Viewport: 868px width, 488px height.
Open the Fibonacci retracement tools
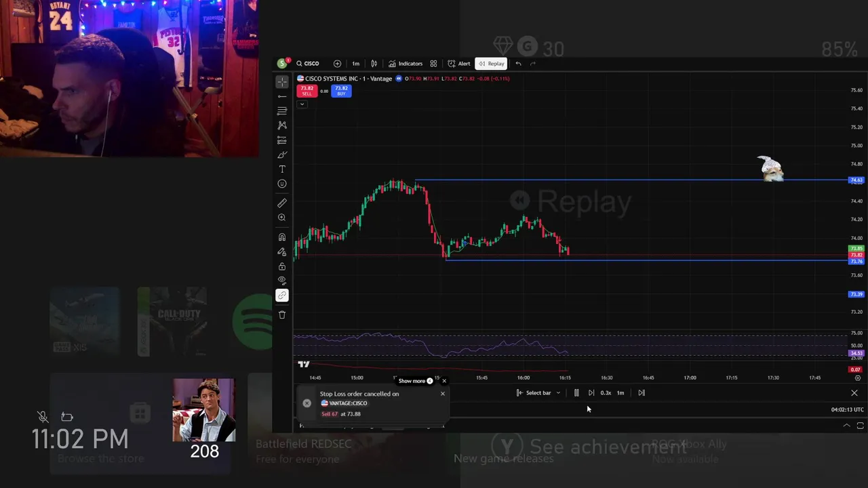[282, 110]
